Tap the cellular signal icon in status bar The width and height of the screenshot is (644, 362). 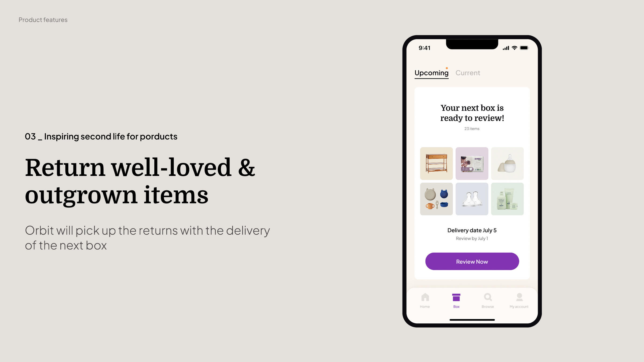point(504,48)
